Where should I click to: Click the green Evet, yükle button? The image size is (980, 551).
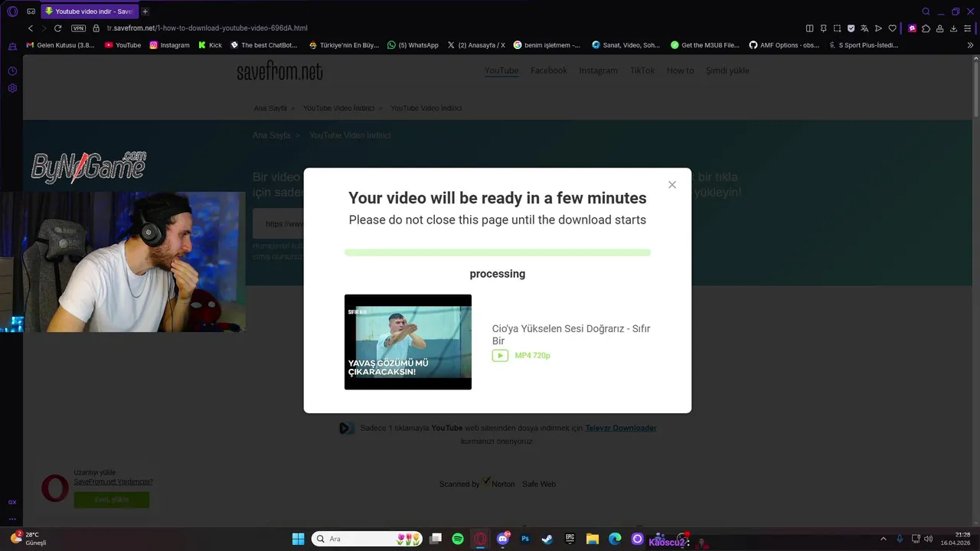pos(112,500)
